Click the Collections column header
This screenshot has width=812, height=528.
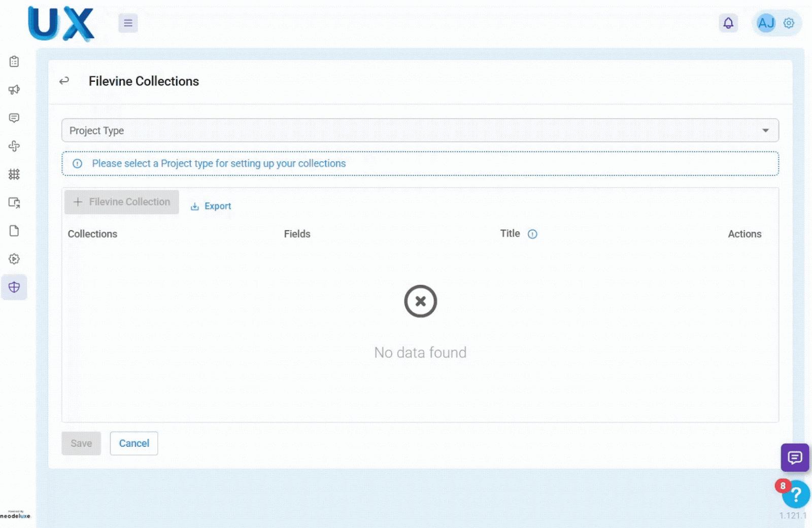pyautogui.click(x=92, y=234)
